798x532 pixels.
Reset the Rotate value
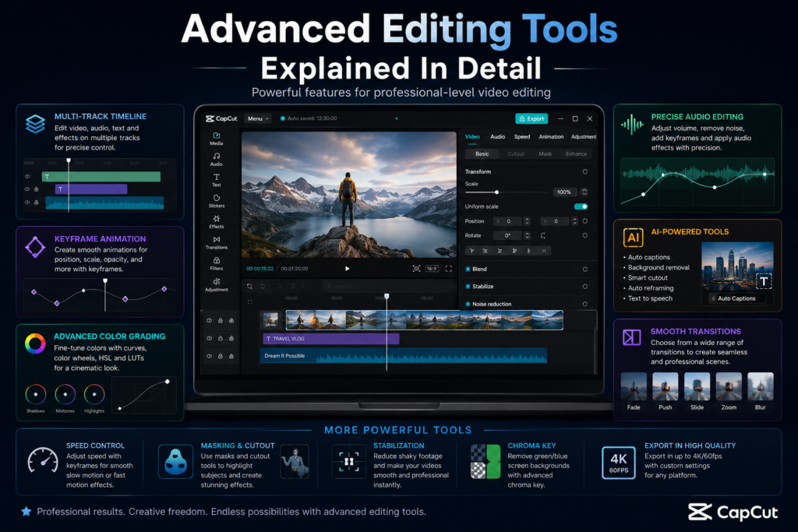click(x=584, y=235)
